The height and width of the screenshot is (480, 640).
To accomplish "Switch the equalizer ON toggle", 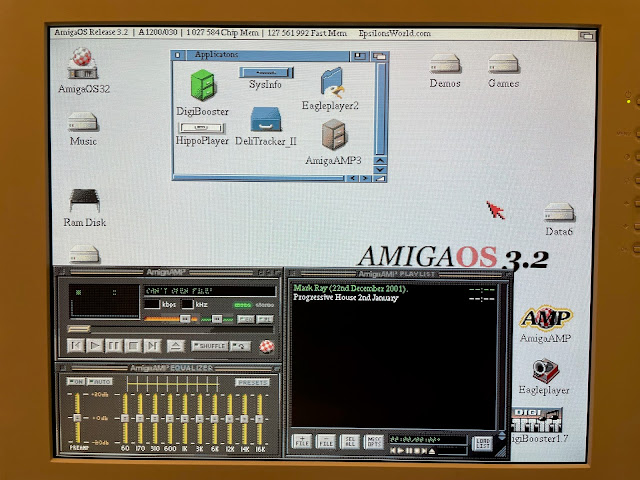I will (76, 382).
